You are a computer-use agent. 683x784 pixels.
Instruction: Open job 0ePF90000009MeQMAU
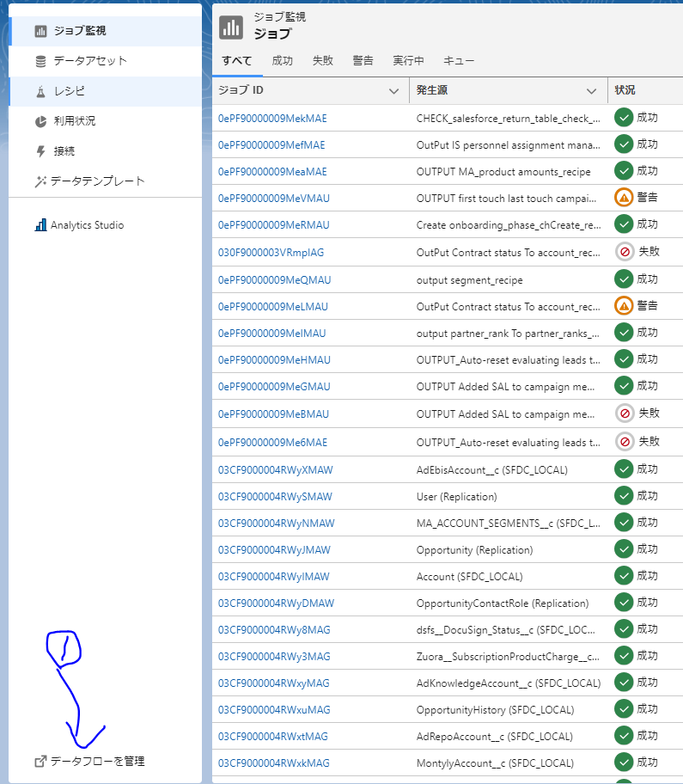point(274,280)
